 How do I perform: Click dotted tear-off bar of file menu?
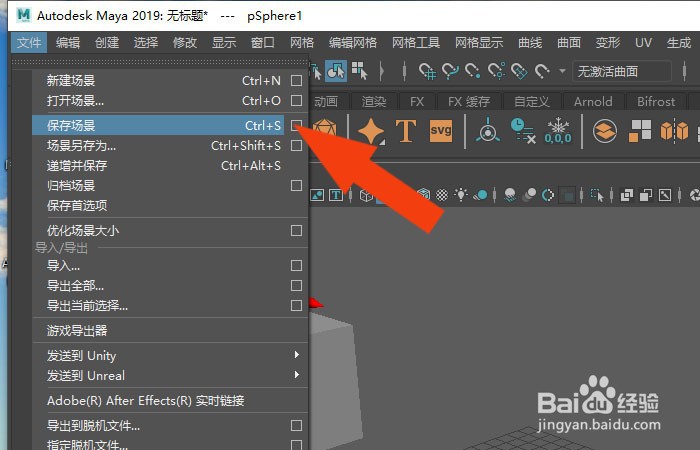[x=160, y=62]
